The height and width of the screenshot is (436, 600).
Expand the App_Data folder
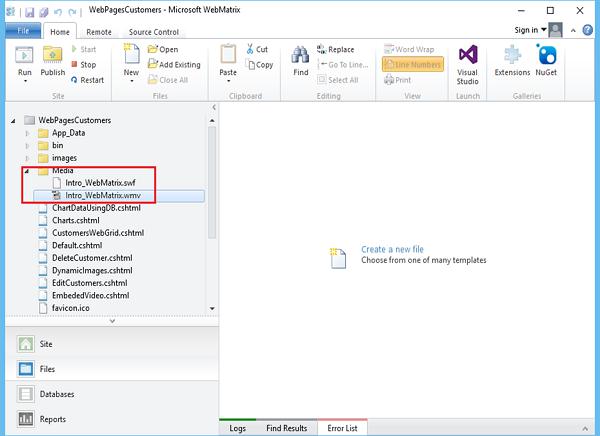click(x=27, y=133)
